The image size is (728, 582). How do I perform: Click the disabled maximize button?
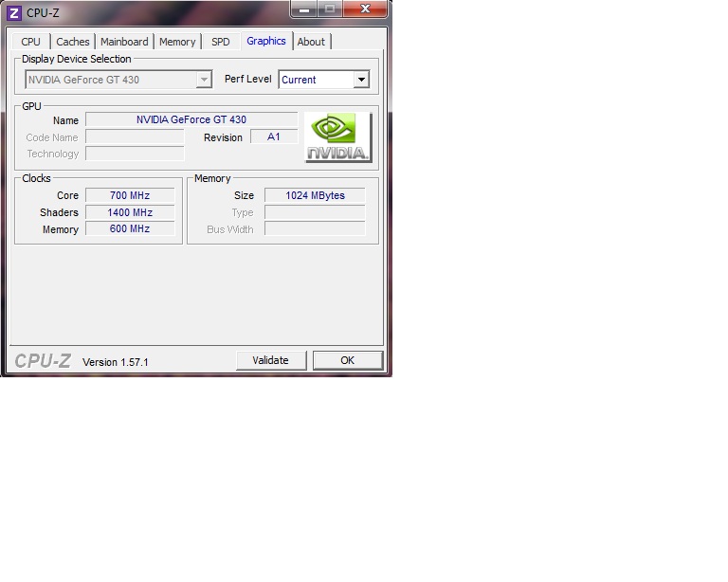click(x=330, y=9)
